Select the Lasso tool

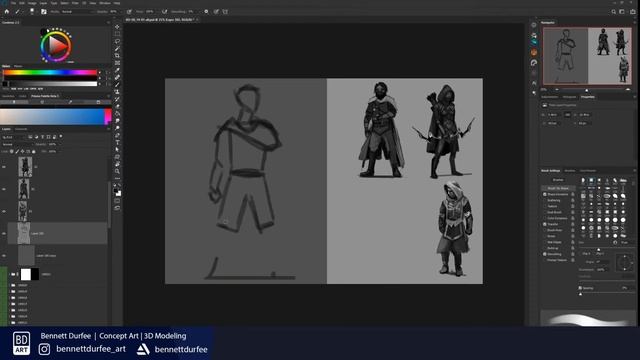pyautogui.click(x=117, y=41)
